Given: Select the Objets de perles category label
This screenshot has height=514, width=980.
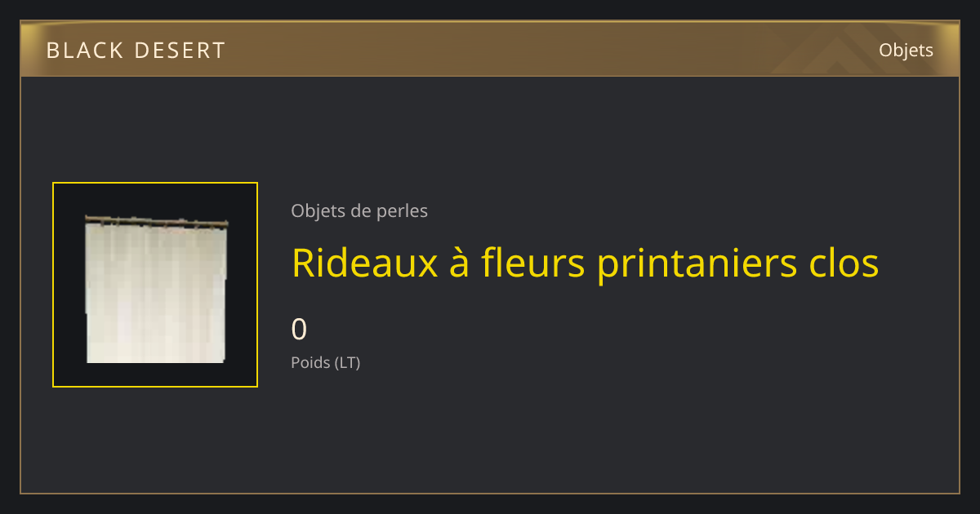Looking at the screenshot, I should click(359, 211).
